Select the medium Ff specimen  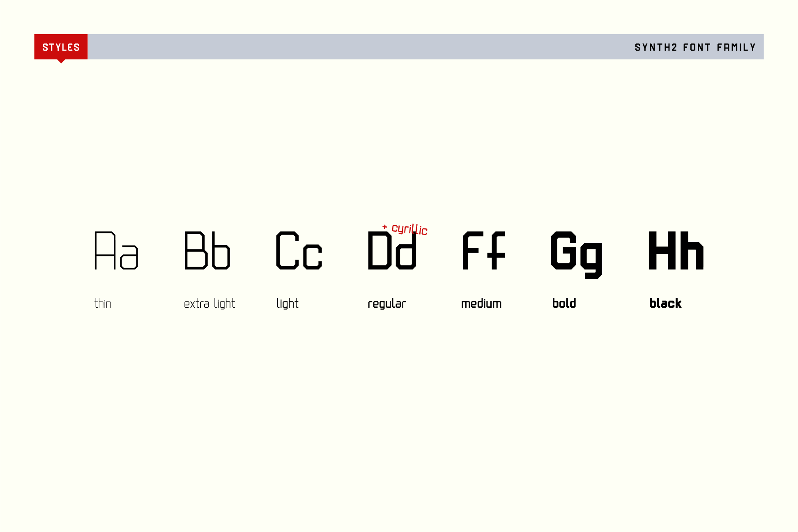tap(484, 250)
